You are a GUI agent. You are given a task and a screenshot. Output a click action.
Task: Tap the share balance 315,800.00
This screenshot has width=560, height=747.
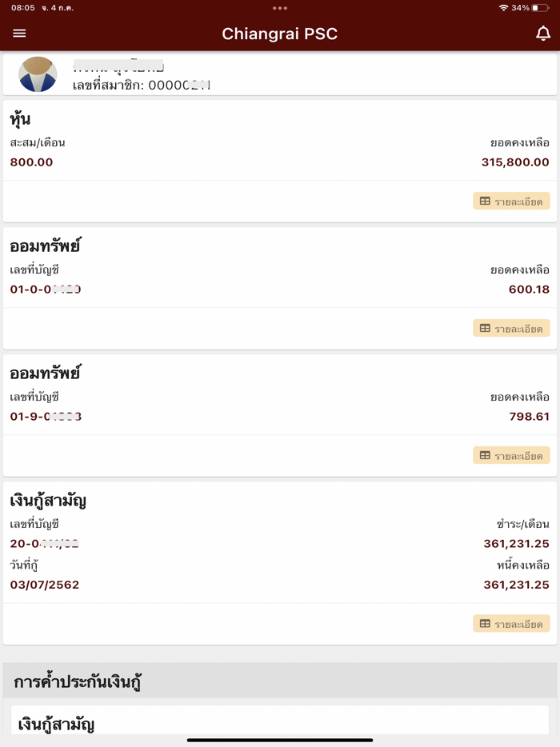[x=515, y=162]
